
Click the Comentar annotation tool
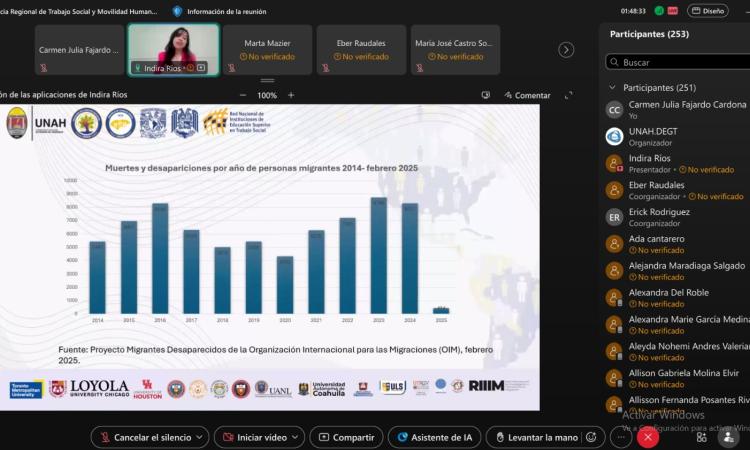tap(526, 95)
